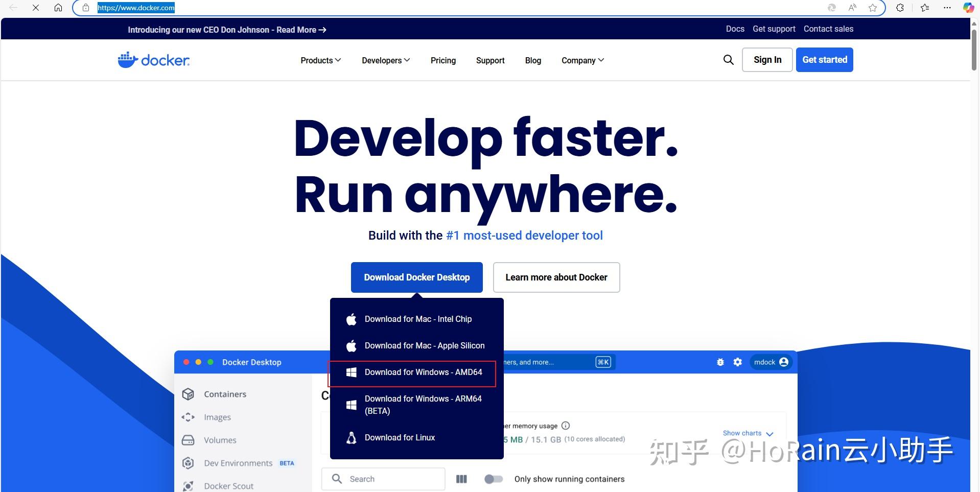Toggle 'Only show running containers'
The height and width of the screenshot is (492, 980).
[x=494, y=479]
